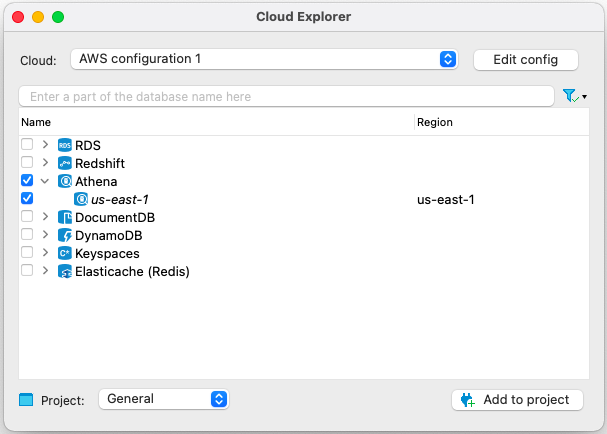
Task: Uncheck the us-east-1 row checkbox
Action: coord(27,198)
